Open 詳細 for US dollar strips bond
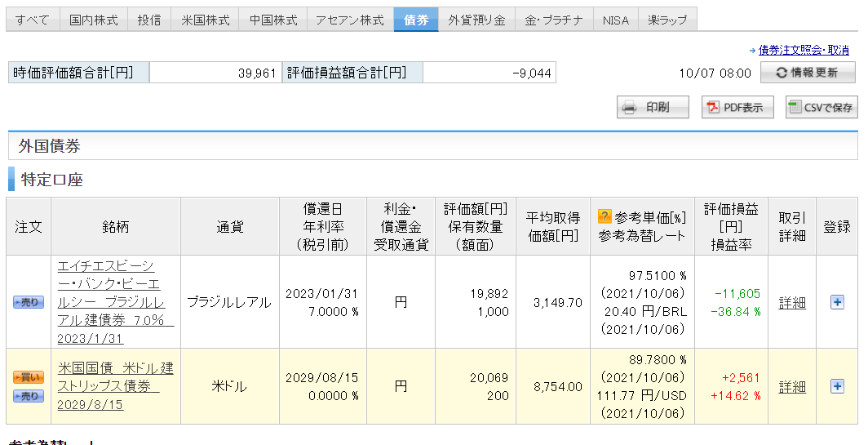The image size is (868, 445). point(792,387)
